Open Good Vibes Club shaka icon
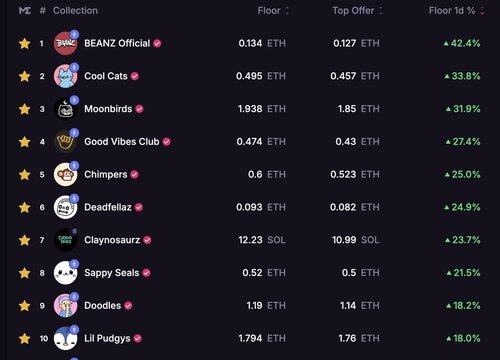500x360 pixels. pos(66,142)
